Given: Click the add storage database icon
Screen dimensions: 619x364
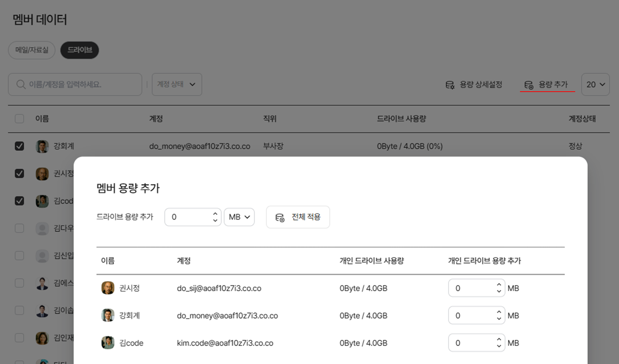Looking at the screenshot, I should 529,85.
